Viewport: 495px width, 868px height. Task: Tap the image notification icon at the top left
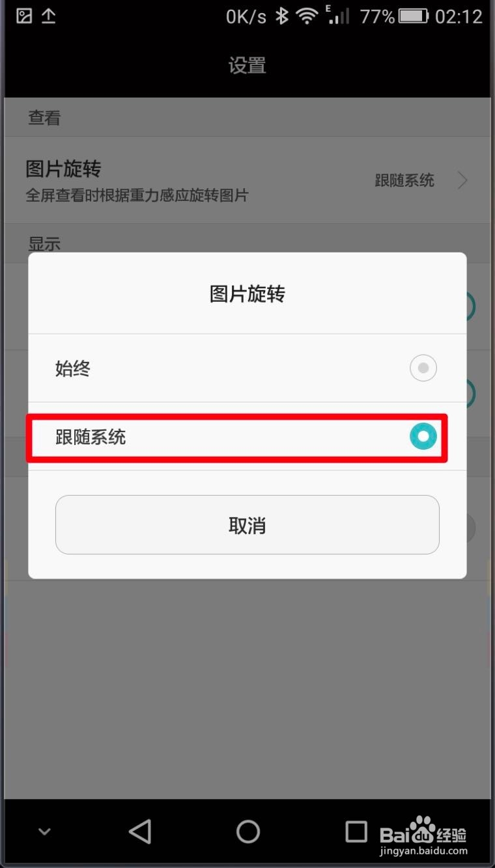point(24,16)
